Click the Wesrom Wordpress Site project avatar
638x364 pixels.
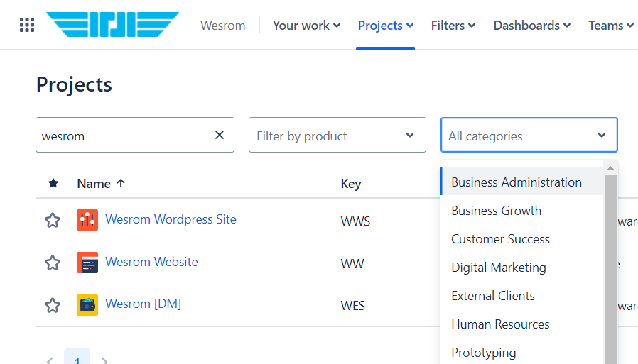point(87,220)
